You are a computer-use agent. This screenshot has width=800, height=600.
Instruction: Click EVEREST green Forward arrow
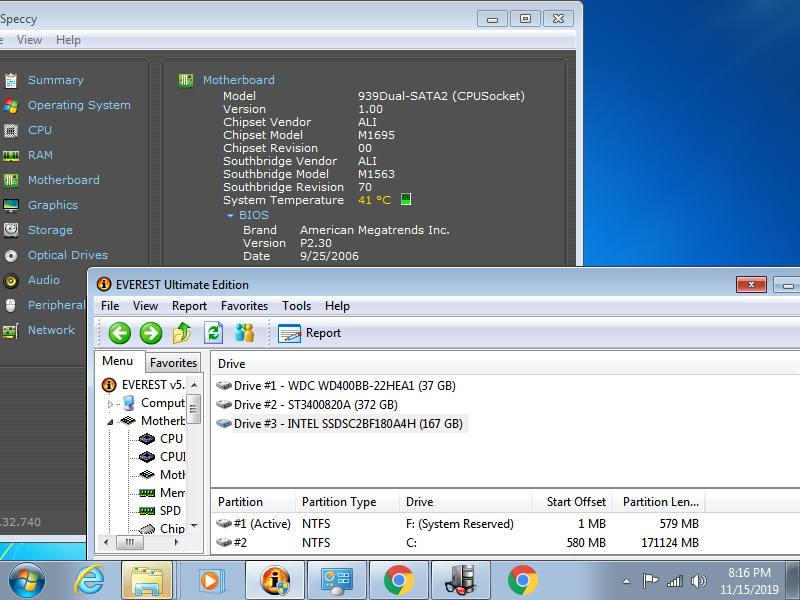pos(151,333)
